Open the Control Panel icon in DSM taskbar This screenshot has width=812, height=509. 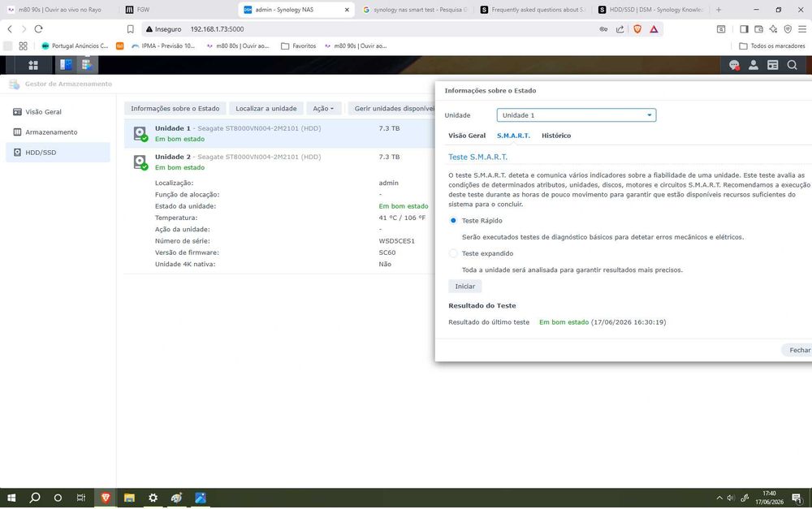pyautogui.click(x=66, y=65)
